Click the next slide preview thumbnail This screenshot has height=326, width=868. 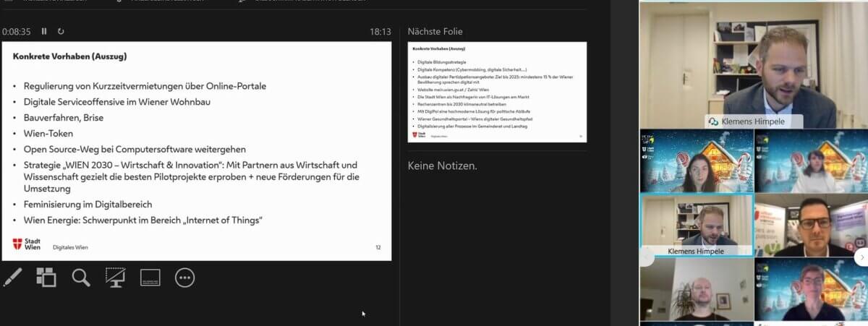coord(497,92)
